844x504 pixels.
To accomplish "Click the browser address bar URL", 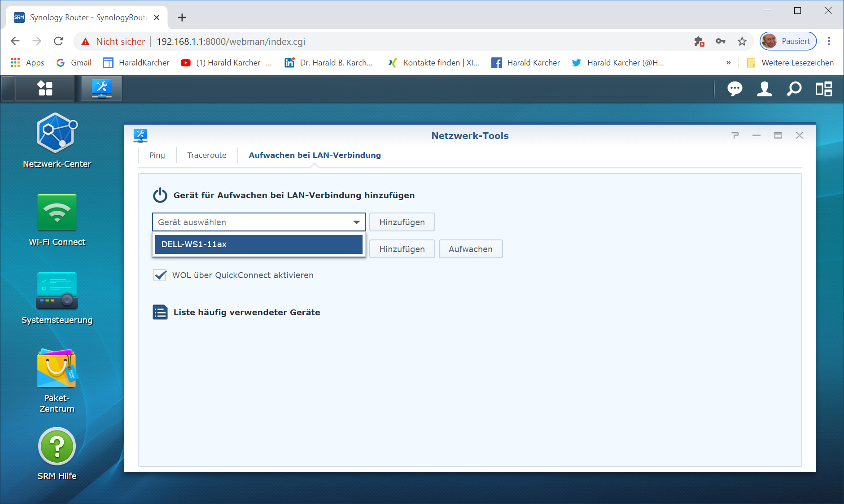I will [231, 42].
